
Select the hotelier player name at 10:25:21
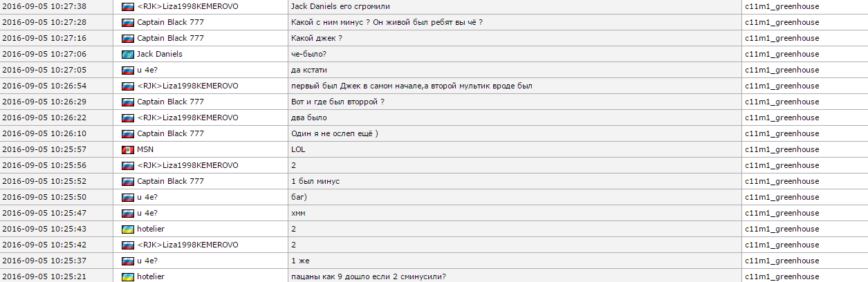(x=151, y=276)
